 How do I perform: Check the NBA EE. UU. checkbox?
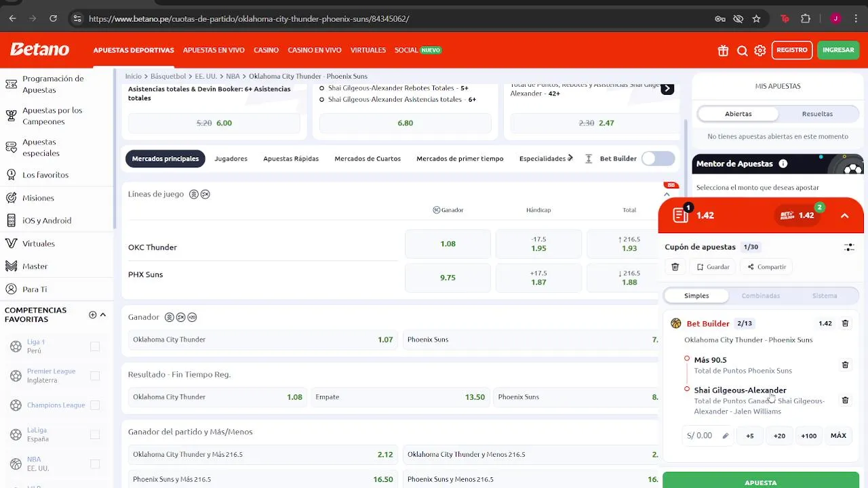(95, 464)
